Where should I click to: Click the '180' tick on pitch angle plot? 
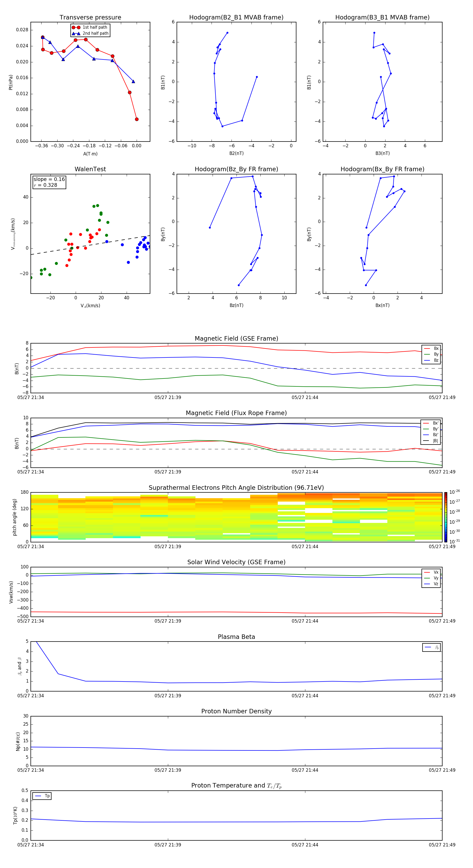pos(25,492)
